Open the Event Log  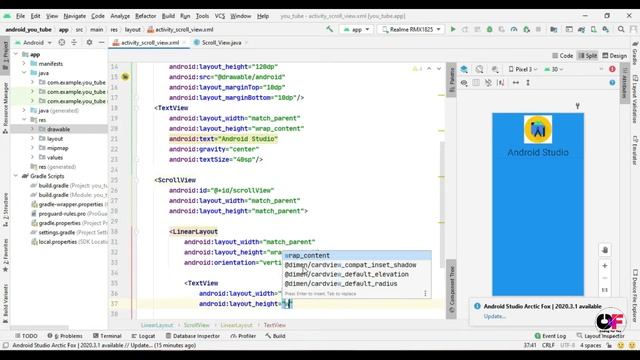coord(550,336)
